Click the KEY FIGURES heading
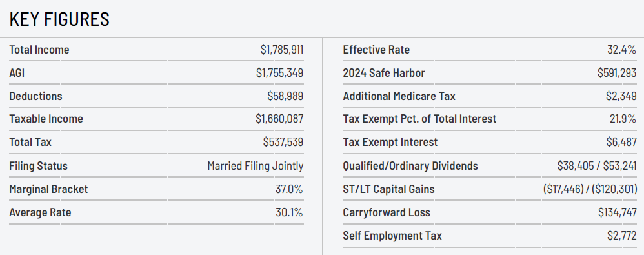 [59, 19]
